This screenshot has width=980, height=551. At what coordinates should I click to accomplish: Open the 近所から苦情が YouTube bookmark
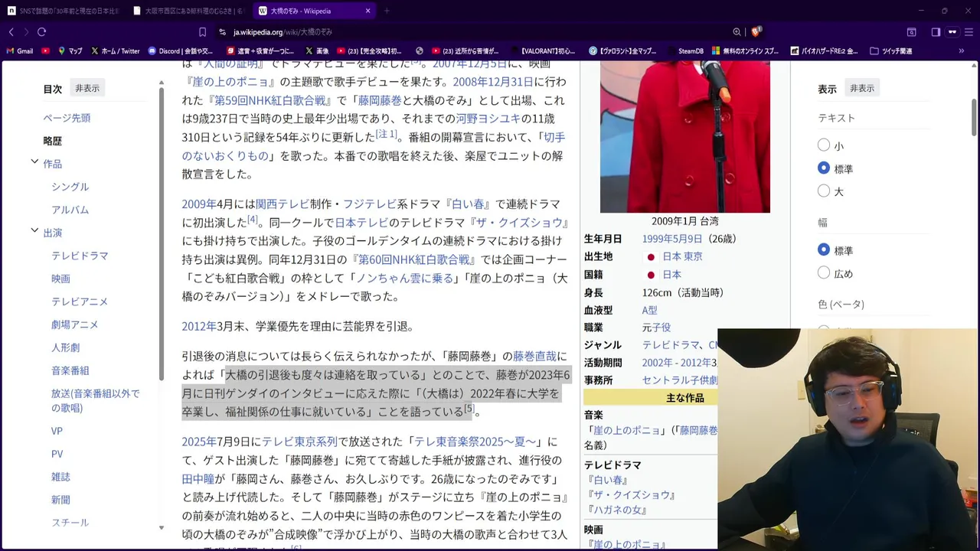point(465,51)
